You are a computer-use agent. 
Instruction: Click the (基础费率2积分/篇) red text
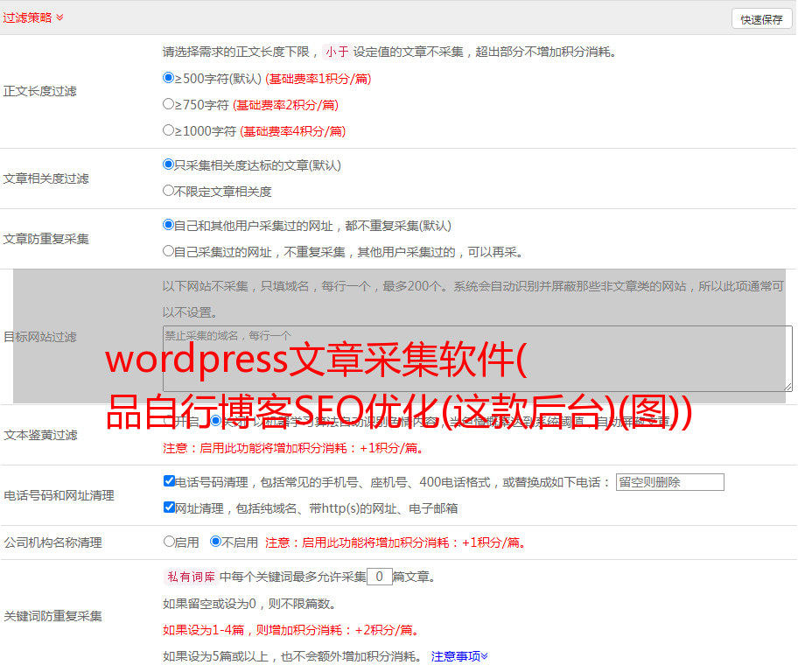tap(285, 105)
